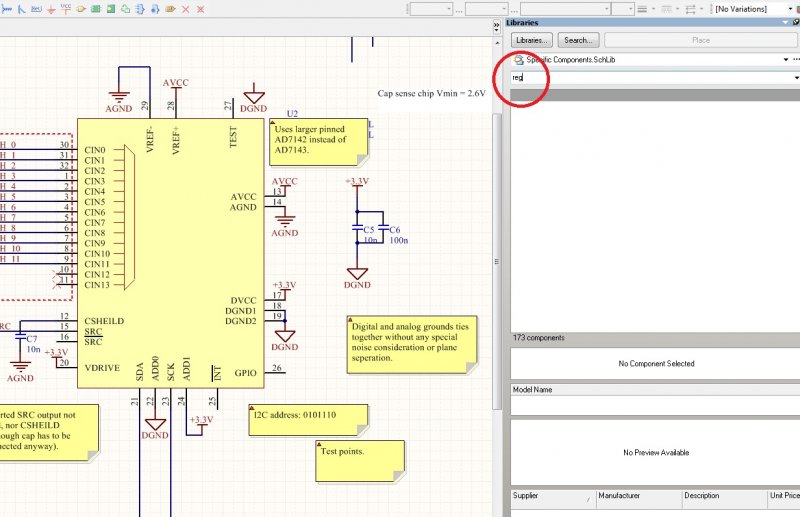This screenshot has width=800, height=517.
Task: Click the Search... button
Action: (578, 40)
